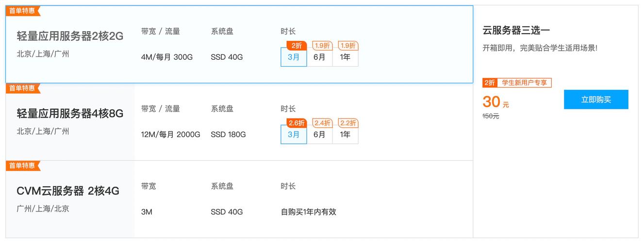Click the 2.2折 discount badge for 4核8G

click(348, 123)
